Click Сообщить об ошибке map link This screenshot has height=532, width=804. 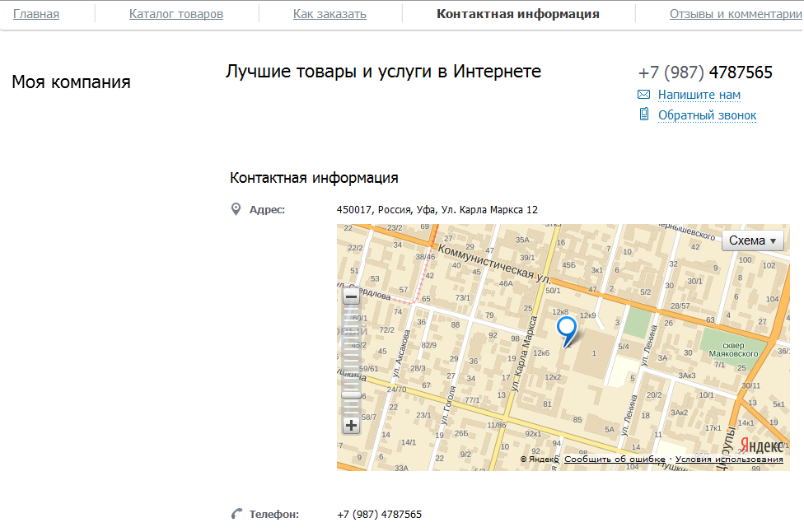click(615, 460)
